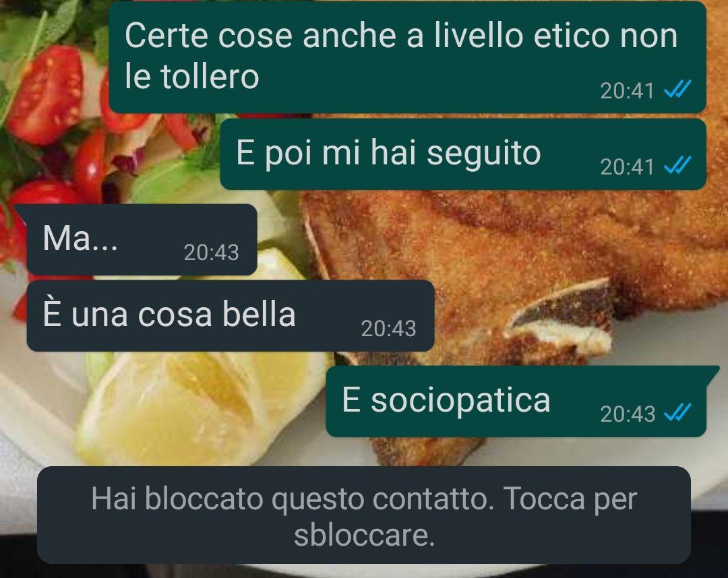Select the 'E poi mi hai seguito' message

coord(463,154)
